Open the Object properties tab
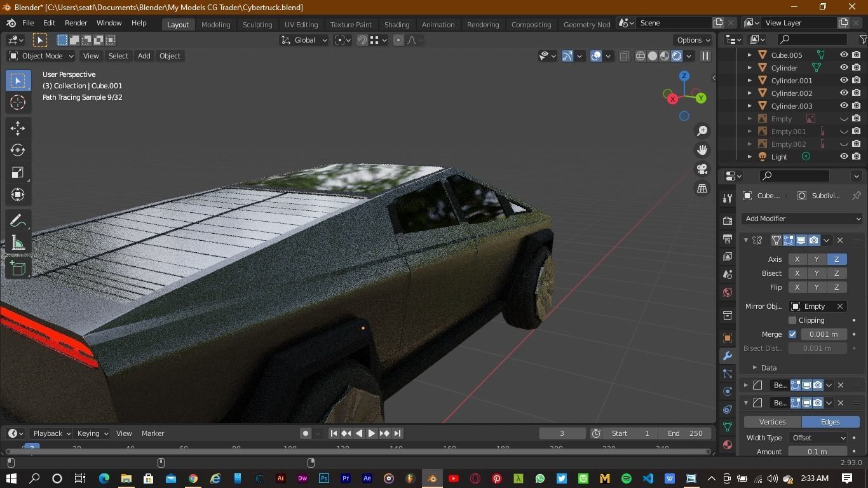This screenshot has height=488, width=868. click(x=728, y=337)
